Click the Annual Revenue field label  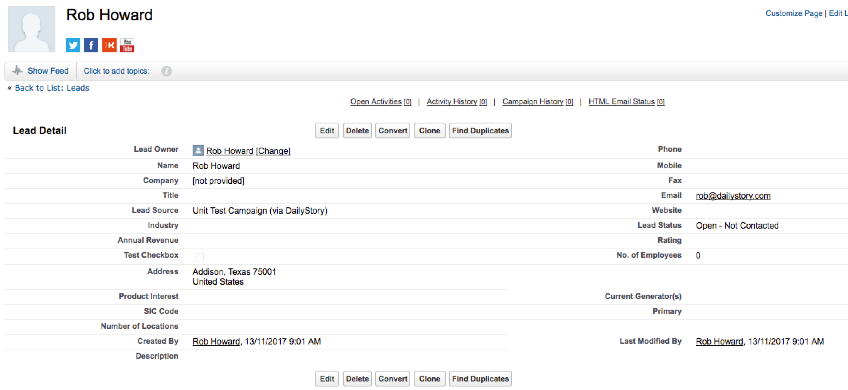[148, 240]
